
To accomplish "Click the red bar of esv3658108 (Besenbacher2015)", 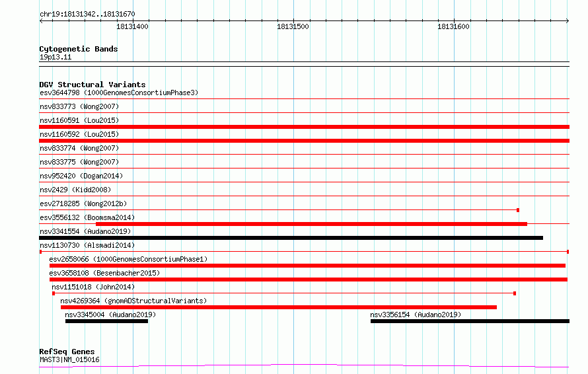I will pos(309,280).
